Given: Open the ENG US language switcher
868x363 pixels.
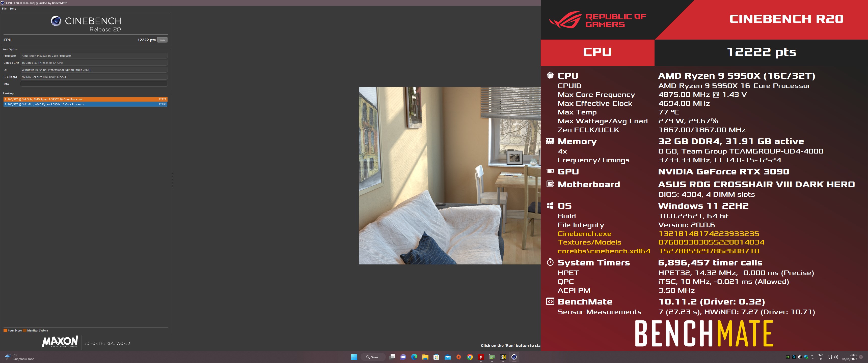Looking at the screenshot, I should click(821, 357).
